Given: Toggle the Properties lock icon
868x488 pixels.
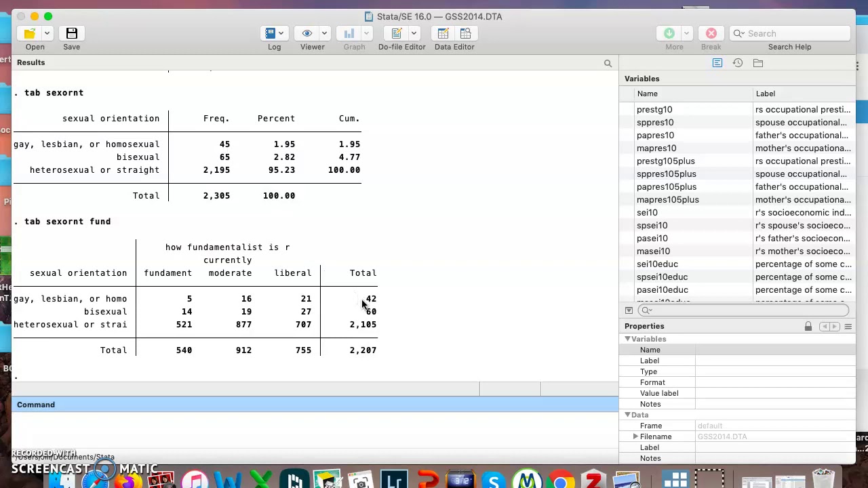Looking at the screenshot, I should coord(808,327).
